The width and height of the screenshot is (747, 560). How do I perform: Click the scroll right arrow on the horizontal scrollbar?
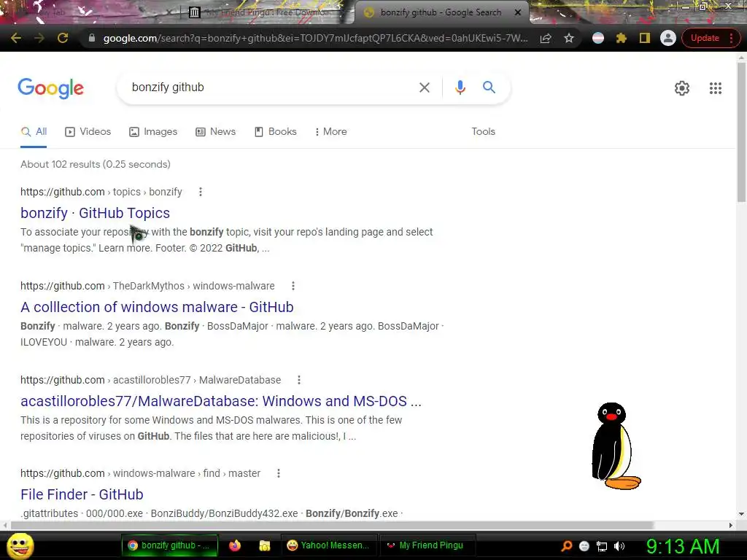click(x=731, y=525)
